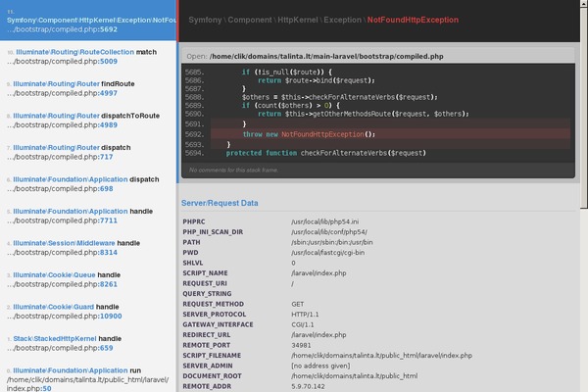Select the SCRIPT_FILENAME path value
The image size is (588, 392).
point(382,356)
